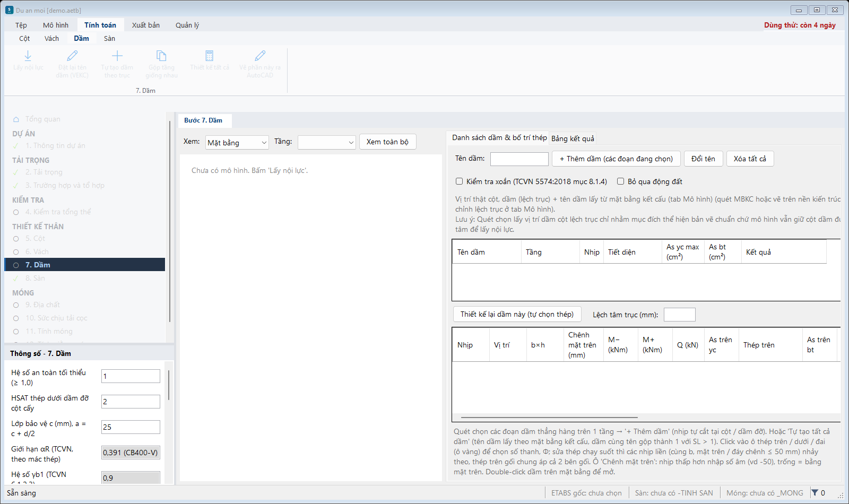Open the 'Tệp' menu

21,25
